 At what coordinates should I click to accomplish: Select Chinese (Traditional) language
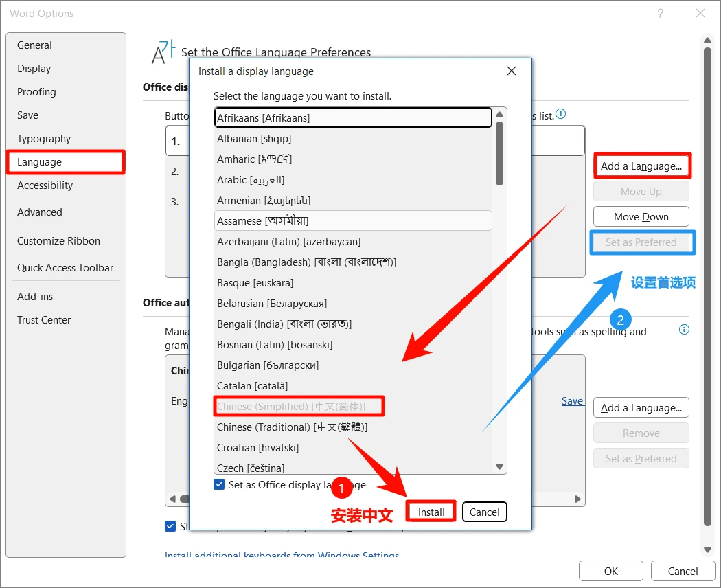pos(353,427)
